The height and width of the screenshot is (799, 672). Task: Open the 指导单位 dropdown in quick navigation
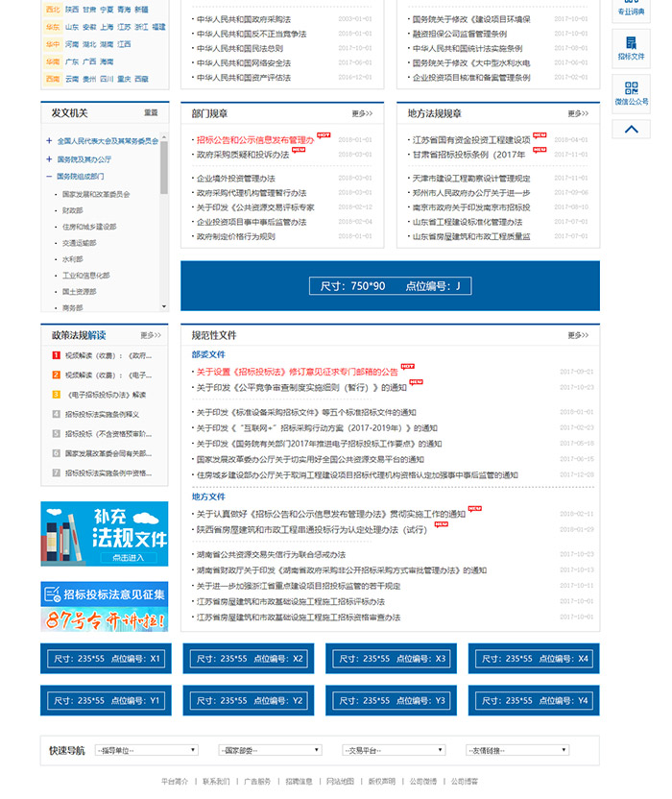(146, 750)
